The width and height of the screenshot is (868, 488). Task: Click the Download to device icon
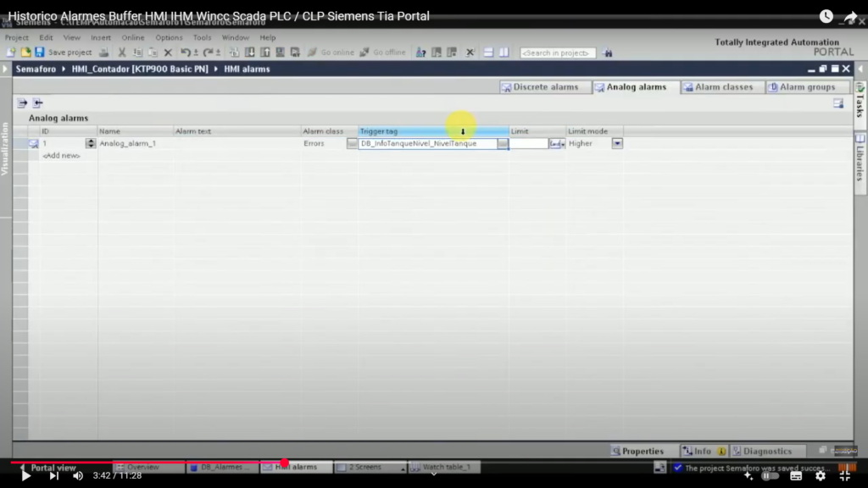click(250, 52)
